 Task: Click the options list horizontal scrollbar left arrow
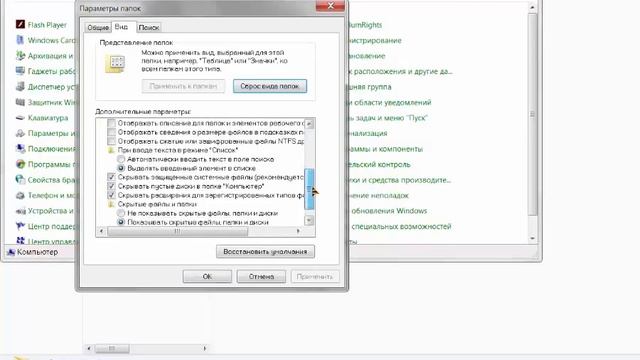[102, 231]
